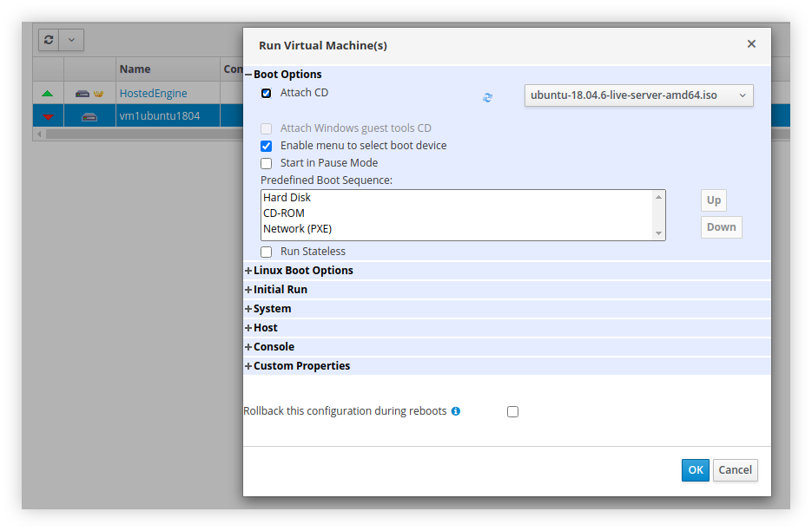This screenshot has width=812, height=531.
Task: Click the red down status icon for vm1ubuntu1804
Action: [x=48, y=116]
